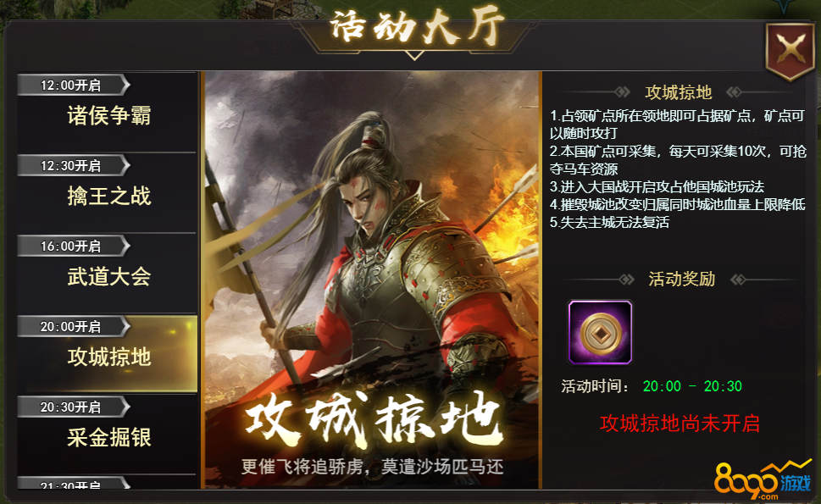Click the 20:00开启 time label
The width and height of the screenshot is (821, 504).
70,327
